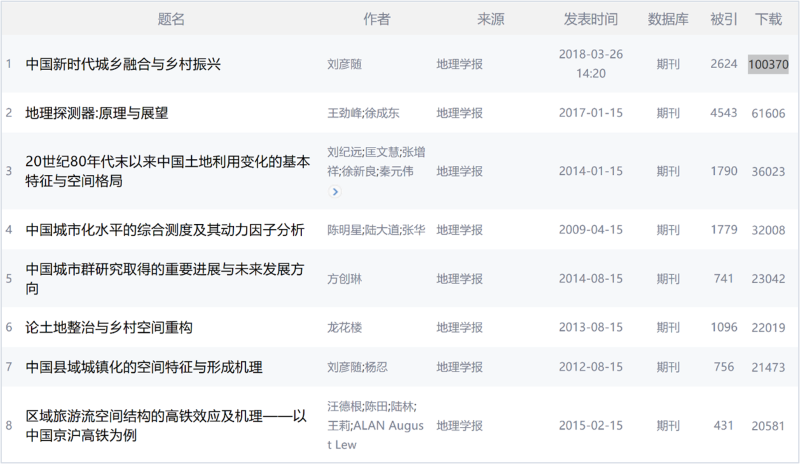The height and width of the screenshot is (464, 800).
Task: Click citation count 2624 in first row
Action: click(x=724, y=64)
